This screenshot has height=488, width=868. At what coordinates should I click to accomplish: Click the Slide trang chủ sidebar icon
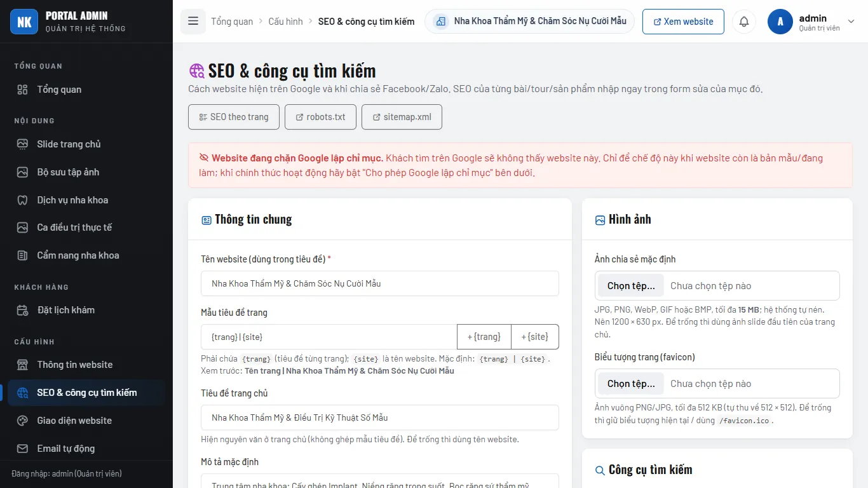tap(22, 144)
